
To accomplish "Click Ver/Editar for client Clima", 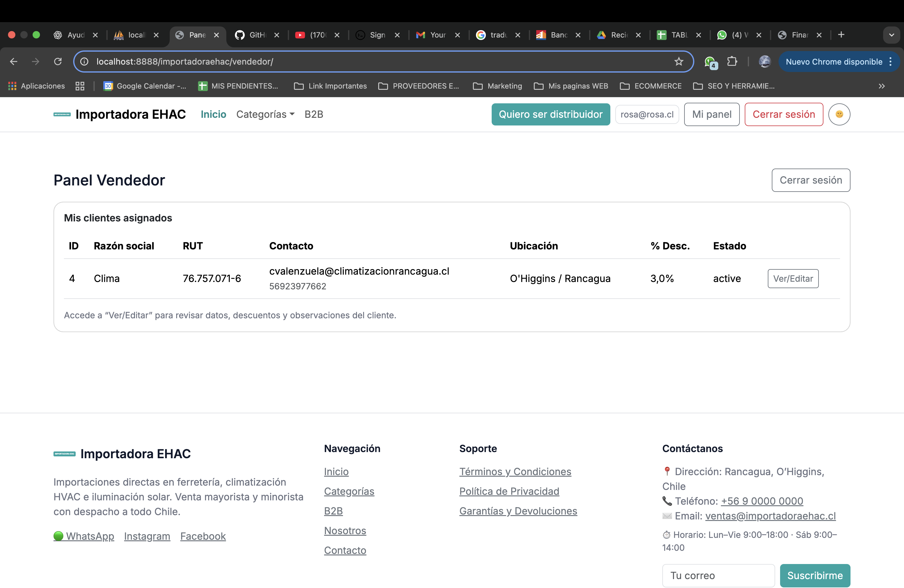I will tap(793, 278).
